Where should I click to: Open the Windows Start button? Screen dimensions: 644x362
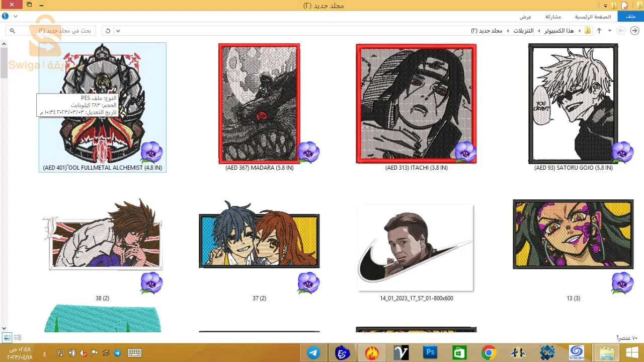pyautogui.click(x=632, y=352)
